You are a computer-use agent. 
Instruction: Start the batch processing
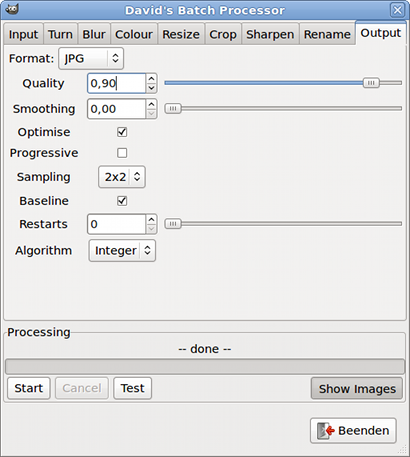pos(29,388)
